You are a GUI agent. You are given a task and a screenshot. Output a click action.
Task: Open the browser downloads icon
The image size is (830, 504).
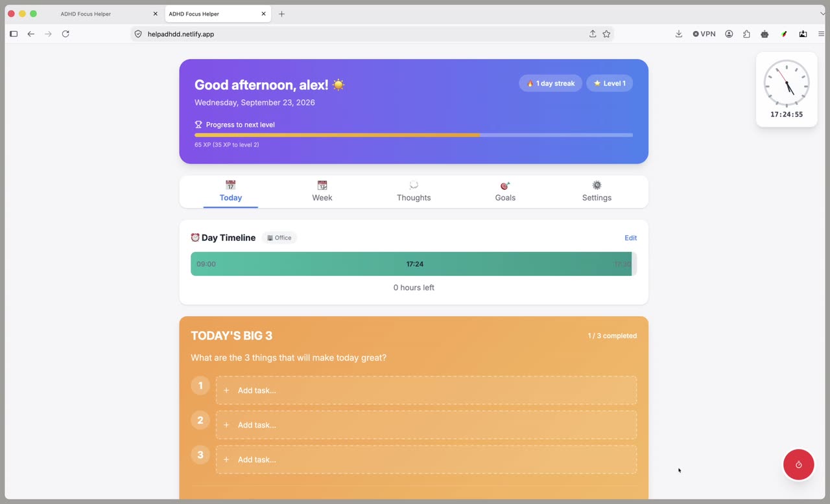[x=679, y=34]
